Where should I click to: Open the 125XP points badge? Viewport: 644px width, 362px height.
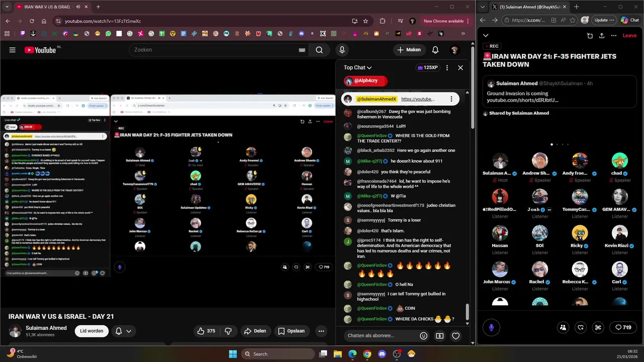tap(428, 67)
